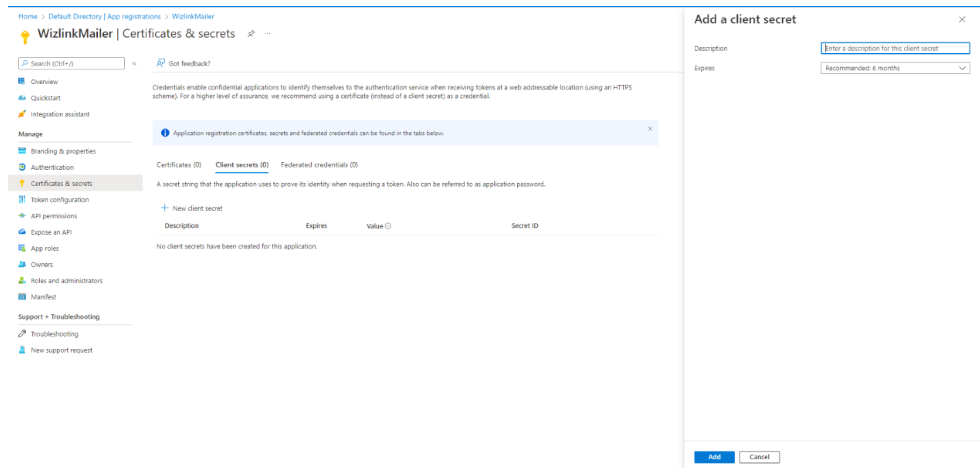Click the Roles and administrators icon
The height and width of the screenshot is (468, 980).
[x=22, y=281]
